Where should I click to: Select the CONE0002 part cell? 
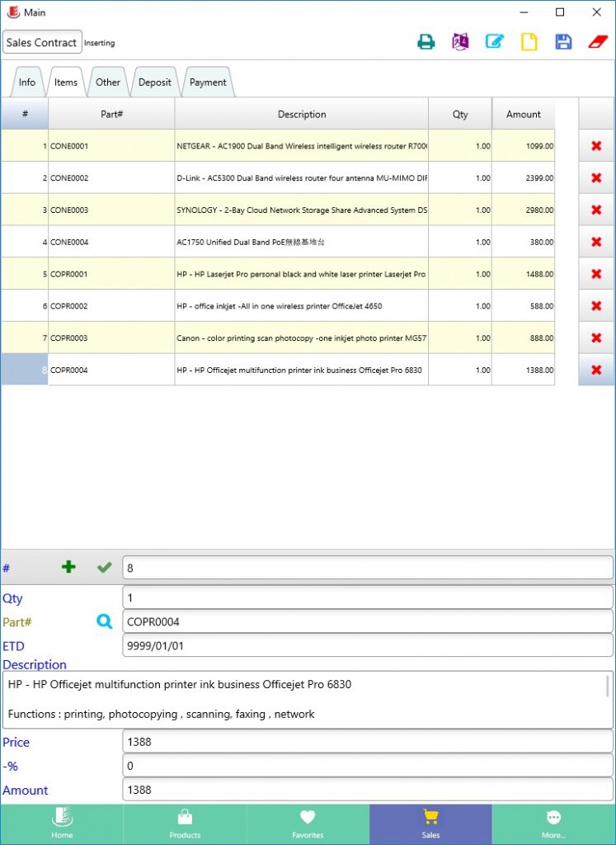coord(111,178)
